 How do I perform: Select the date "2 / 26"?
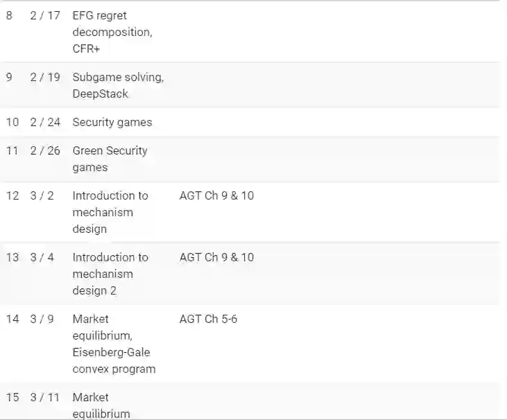(x=45, y=150)
